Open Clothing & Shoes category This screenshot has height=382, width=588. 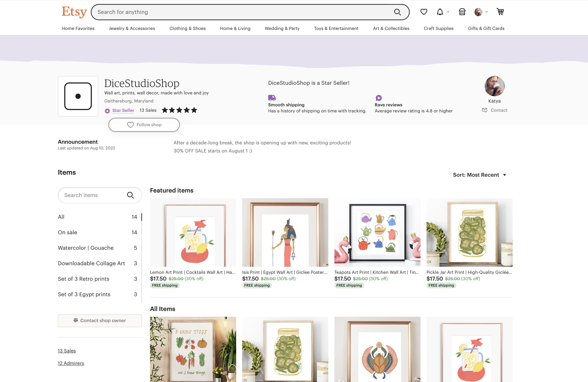click(187, 28)
